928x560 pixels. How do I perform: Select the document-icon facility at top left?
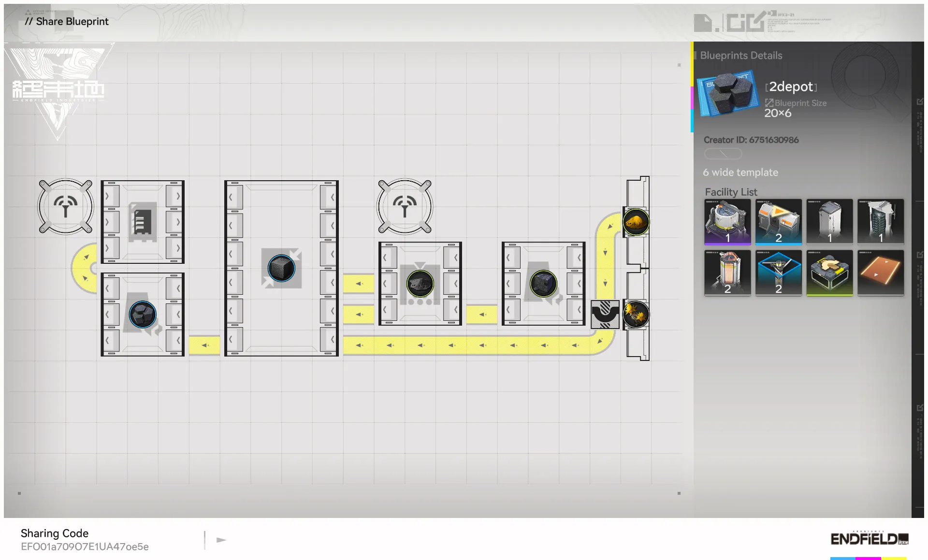(143, 222)
